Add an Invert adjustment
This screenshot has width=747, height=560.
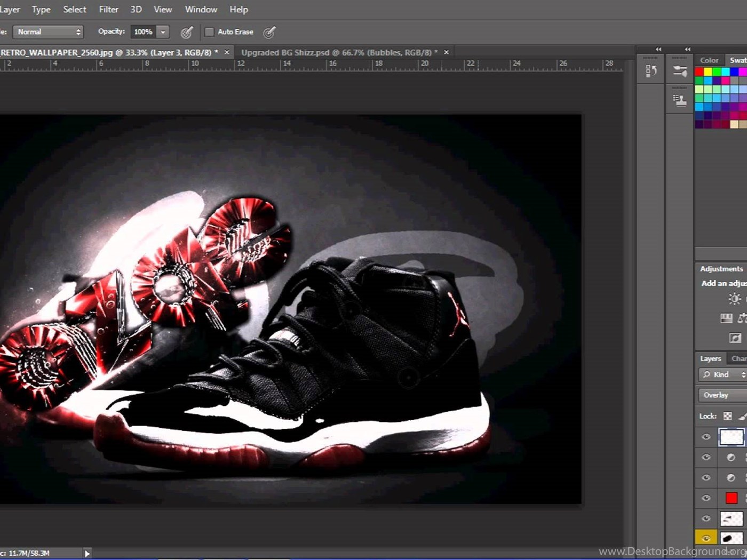735,338
